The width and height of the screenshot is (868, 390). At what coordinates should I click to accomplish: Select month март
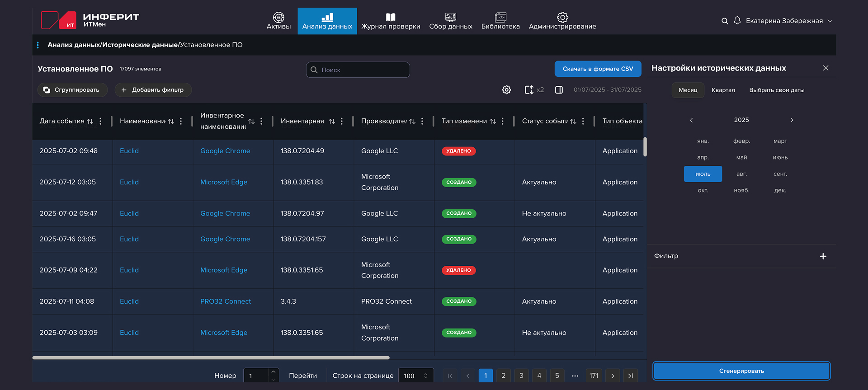pyautogui.click(x=780, y=141)
